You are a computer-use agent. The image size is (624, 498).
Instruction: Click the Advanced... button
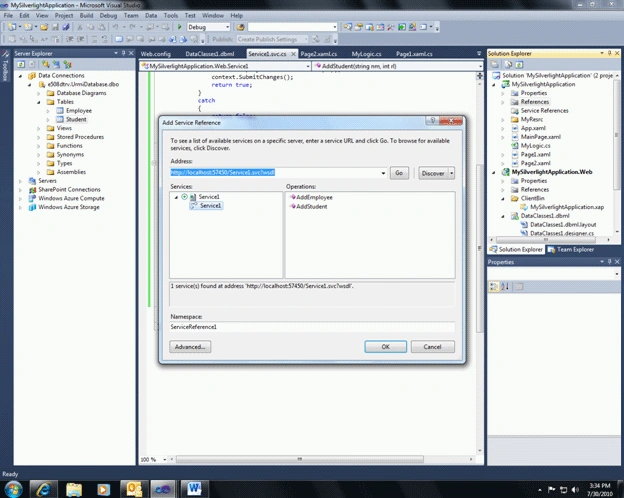[190, 347]
